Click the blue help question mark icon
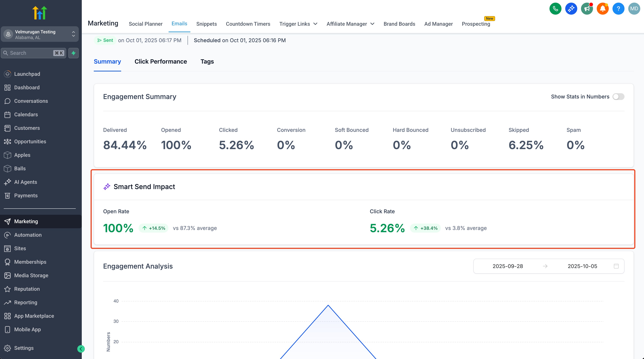The height and width of the screenshot is (359, 644). tap(618, 9)
